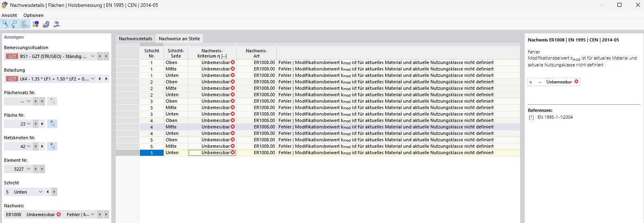Viewport: 644px width, 223px height.
Task: Open the Bemessungssituation dropdown
Action: (x=93, y=56)
